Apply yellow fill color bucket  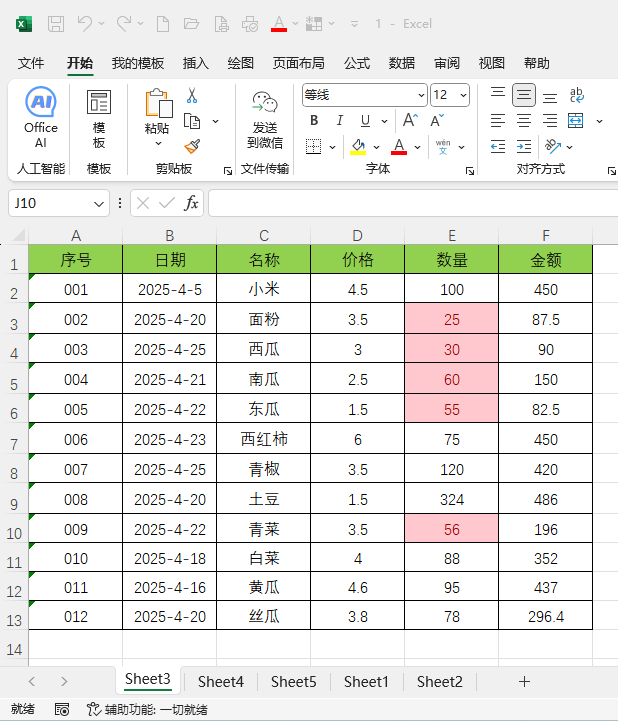[x=358, y=147]
